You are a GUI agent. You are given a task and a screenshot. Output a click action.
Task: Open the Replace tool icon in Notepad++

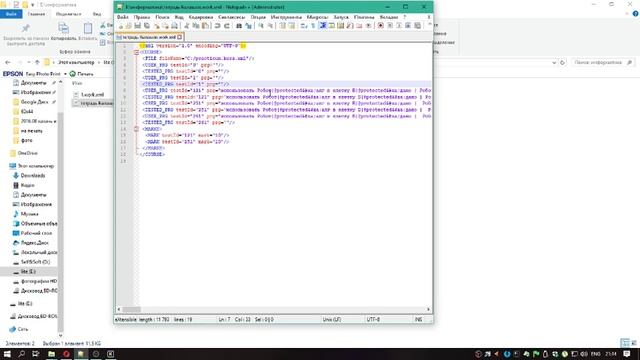click(248, 26)
